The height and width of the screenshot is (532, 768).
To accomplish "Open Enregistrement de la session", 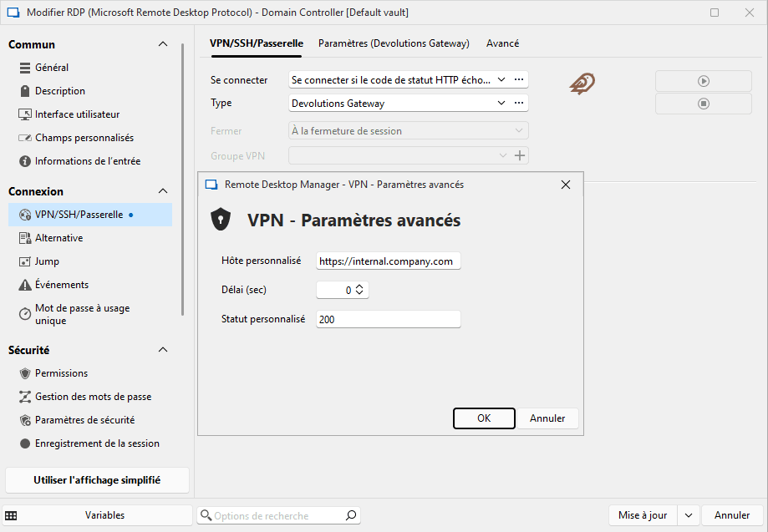I will coord(97,443).
